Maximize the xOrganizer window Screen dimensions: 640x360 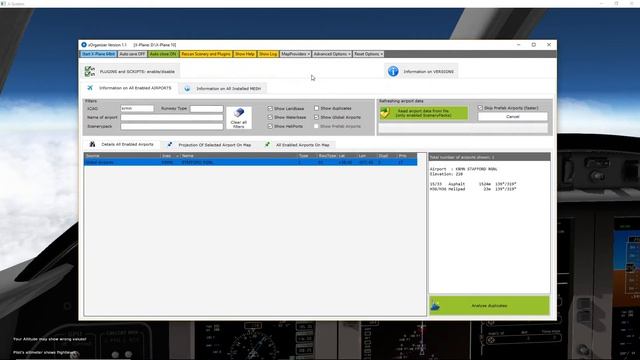[x=533, y=45]
